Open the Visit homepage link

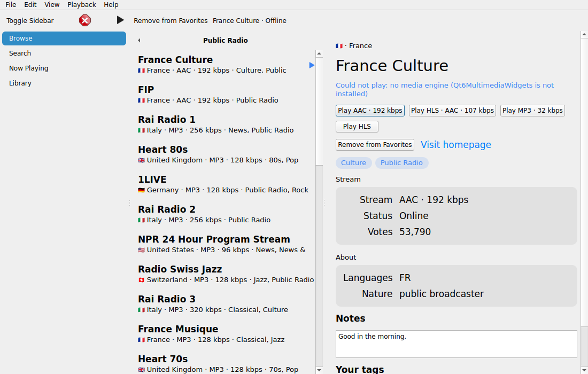click(455, 145)
